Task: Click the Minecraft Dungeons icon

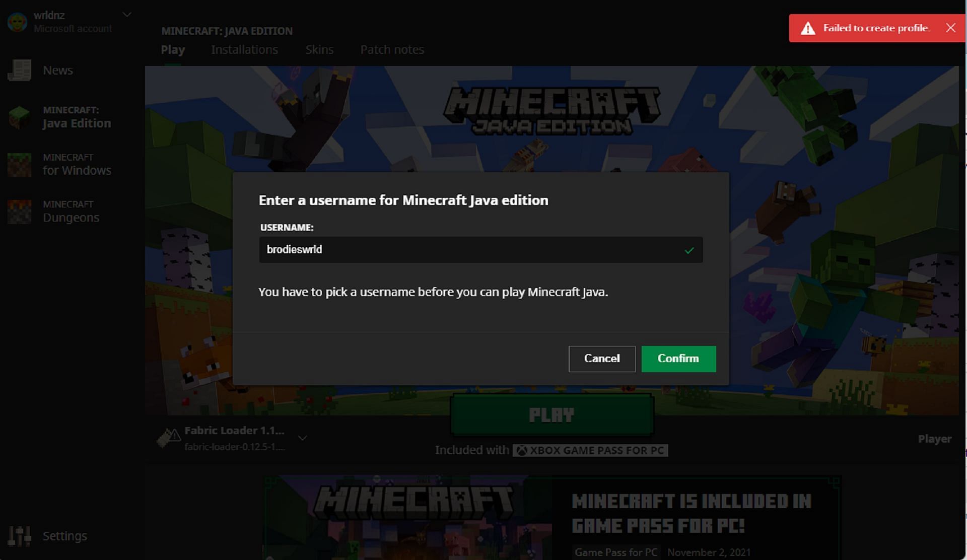Action: click(x=20, y=211)
